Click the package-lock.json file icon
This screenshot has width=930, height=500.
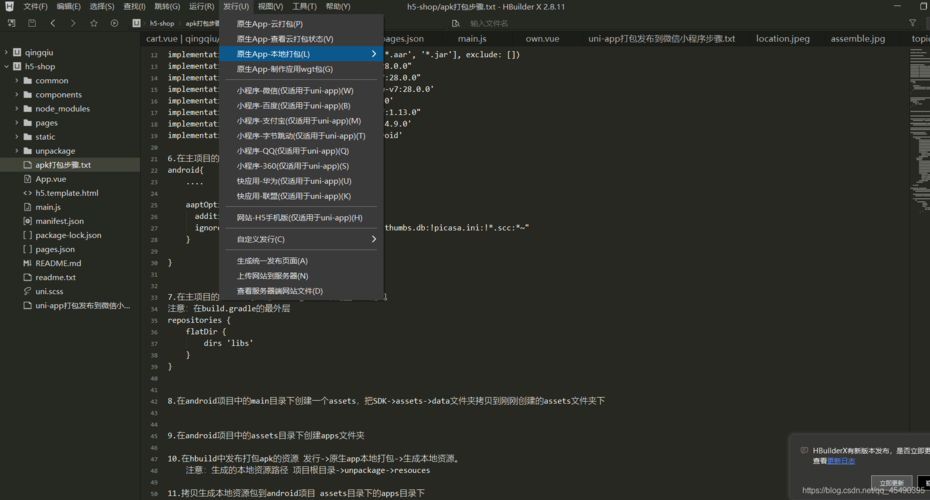(27, 235)
